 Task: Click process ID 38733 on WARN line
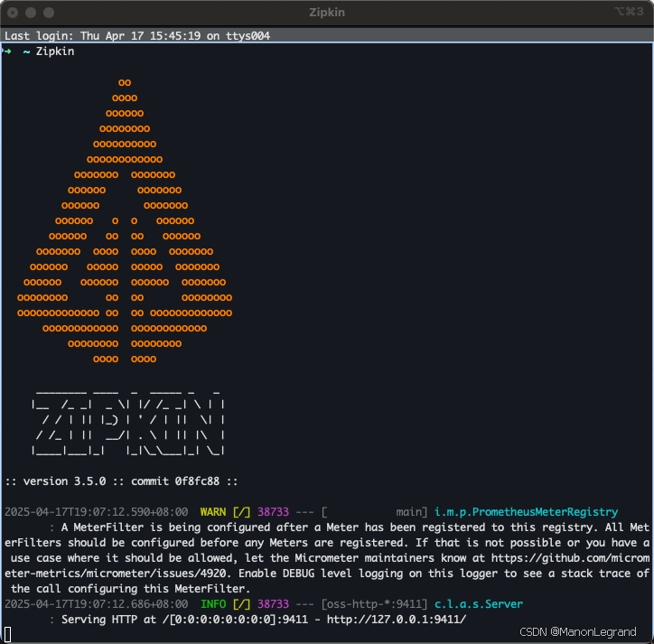tap(273, 512)
